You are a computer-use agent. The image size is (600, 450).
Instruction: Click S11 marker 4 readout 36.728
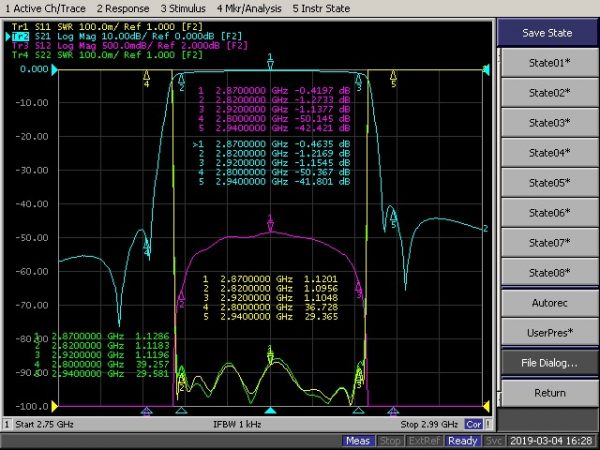pyautogui.click(x=271, y=307)
